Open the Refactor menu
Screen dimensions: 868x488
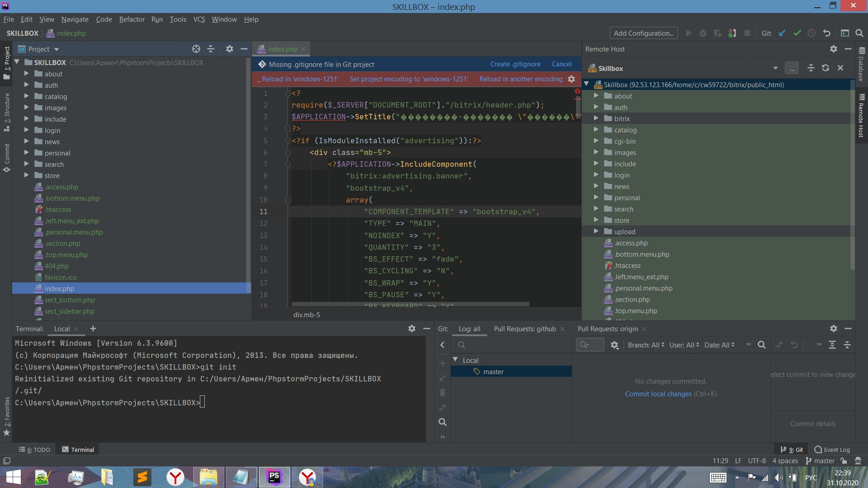132,19
